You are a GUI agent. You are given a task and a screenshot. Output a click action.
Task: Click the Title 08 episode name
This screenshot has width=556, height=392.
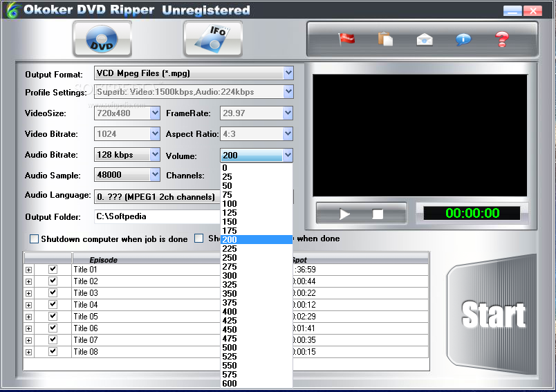86,352
